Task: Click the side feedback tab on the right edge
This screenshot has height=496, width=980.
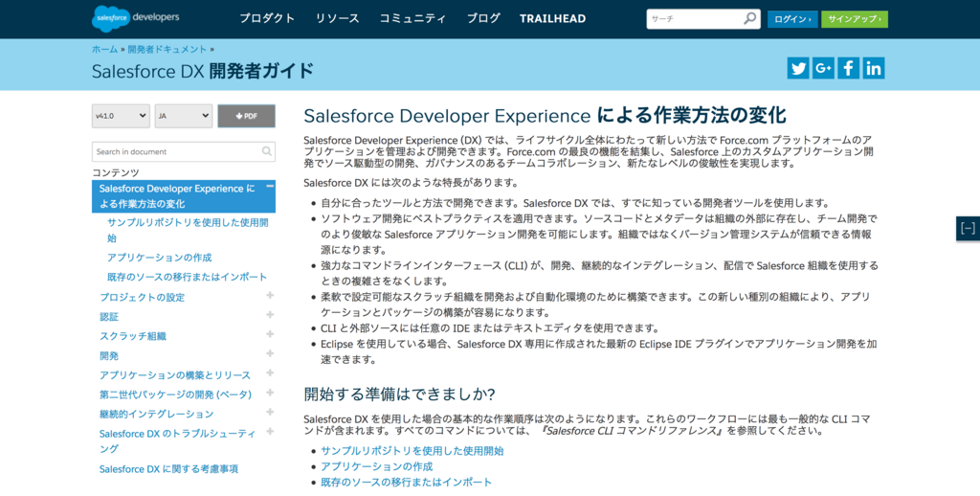Action: pos(968,228)
